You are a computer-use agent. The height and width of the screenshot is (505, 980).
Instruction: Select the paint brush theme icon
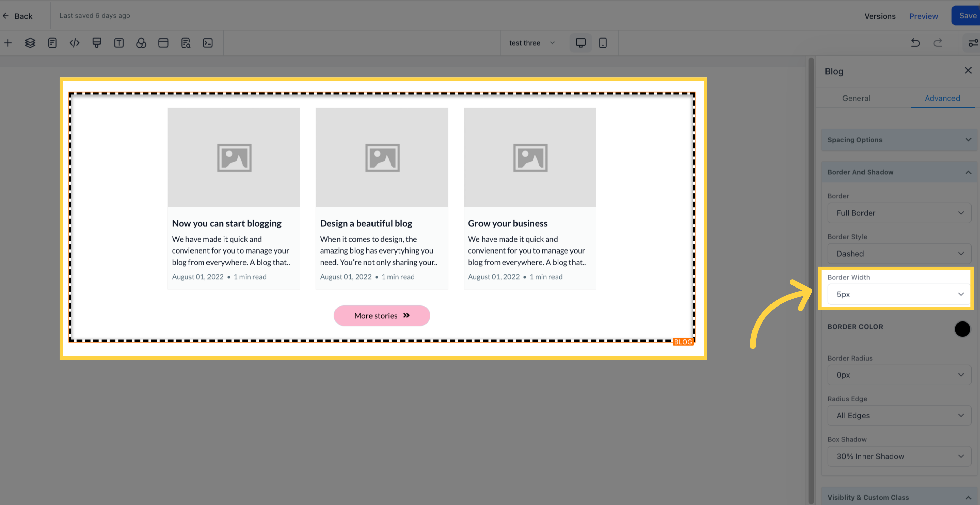(x=97, y=43)
